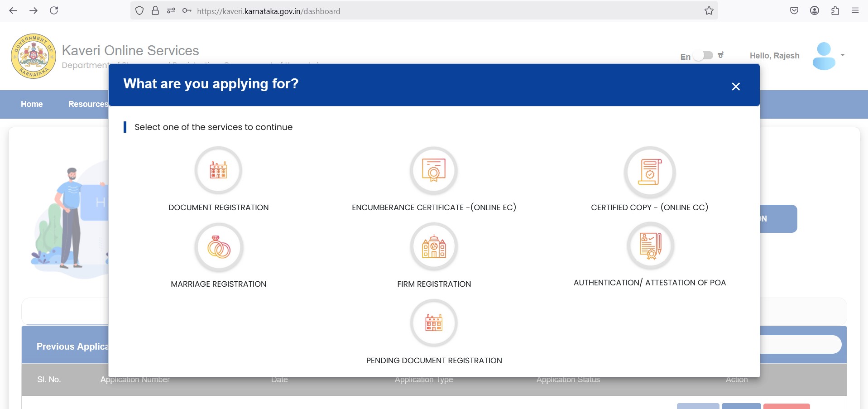Open the Document Registration service icon

pyautogui.click(x=218, y=170)
